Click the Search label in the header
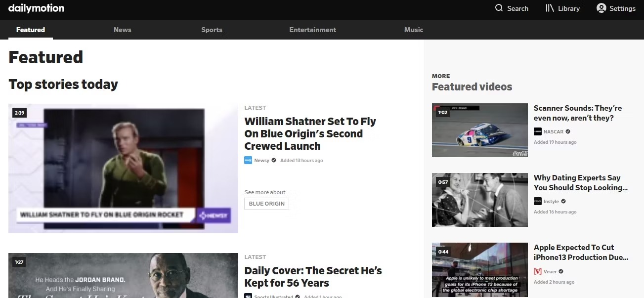The width and height of the screenshot is (644, 298). [x=517, y=8]
